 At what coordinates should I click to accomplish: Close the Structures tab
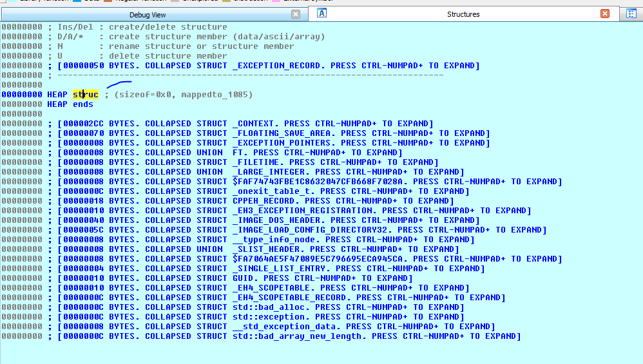pyautogui.click(x=604, y=14)
